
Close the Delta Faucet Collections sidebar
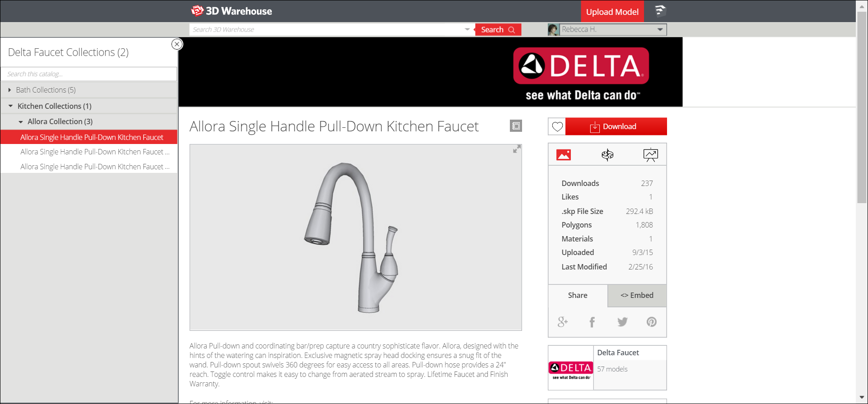177,44
